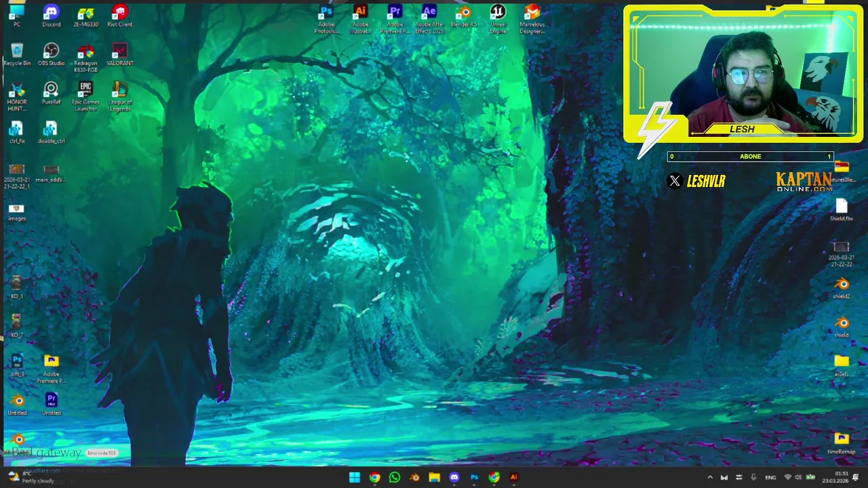Switch to Blender in the taskbar
The width and height of the screenshot is (868, 488).
414,477
